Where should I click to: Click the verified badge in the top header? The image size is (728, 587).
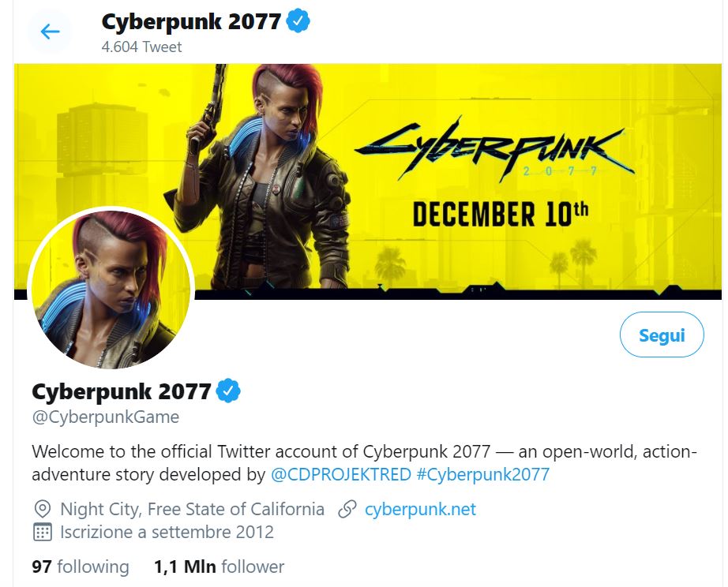(298, 22)
